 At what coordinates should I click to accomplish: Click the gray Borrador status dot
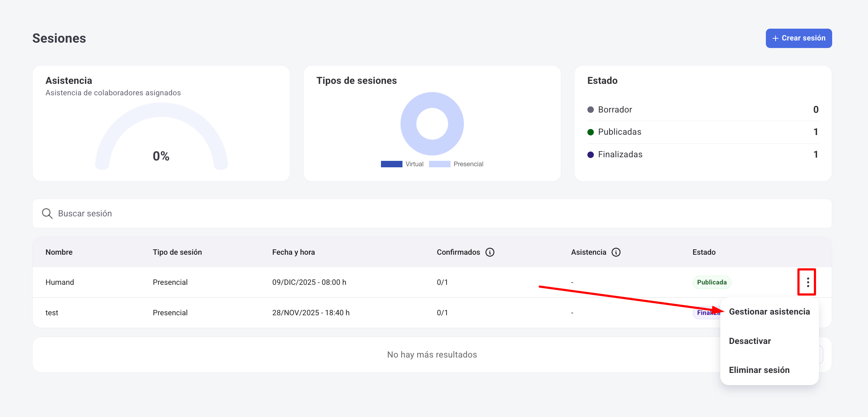click(x=591, y=110)
